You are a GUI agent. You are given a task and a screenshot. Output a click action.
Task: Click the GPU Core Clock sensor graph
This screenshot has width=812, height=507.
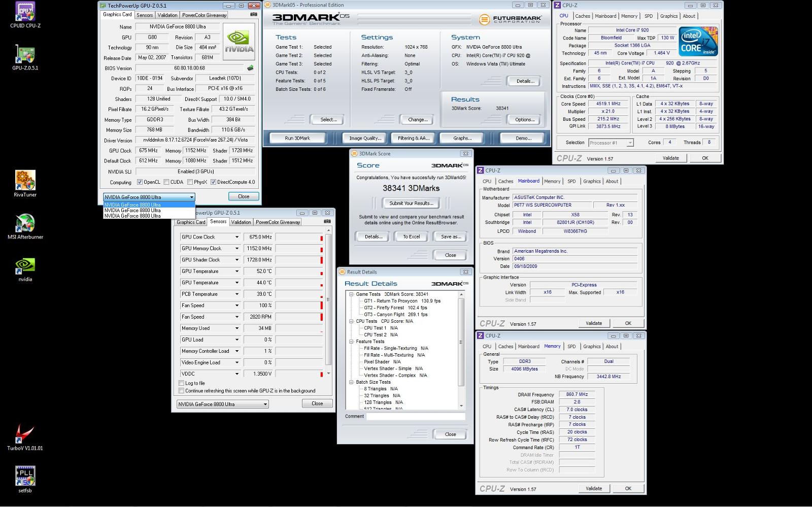299,237
